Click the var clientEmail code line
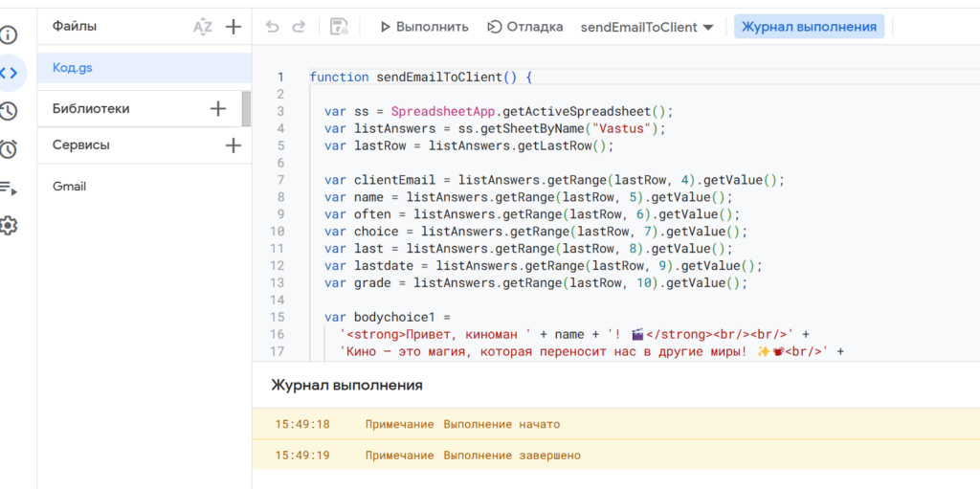The width and height of the screenshot is (980, 489). (554, 181)
